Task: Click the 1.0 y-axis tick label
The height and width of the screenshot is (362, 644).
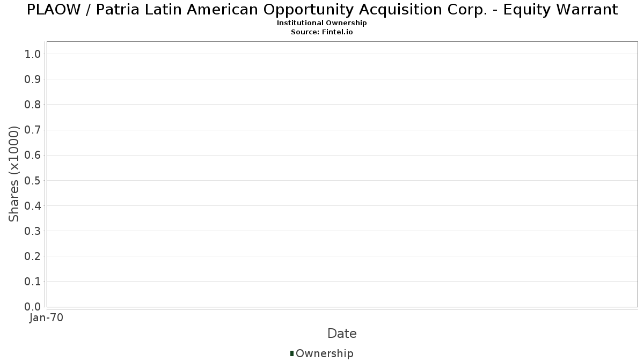Action: point(33,54)
